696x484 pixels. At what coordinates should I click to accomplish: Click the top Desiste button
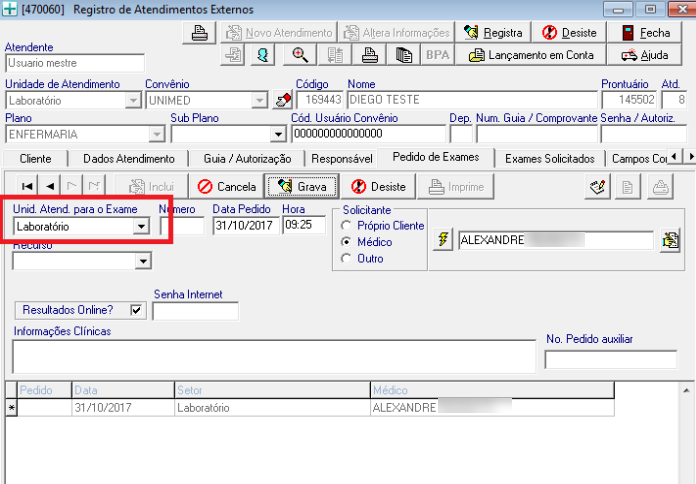pyautogui.click(x=569, y=33)
